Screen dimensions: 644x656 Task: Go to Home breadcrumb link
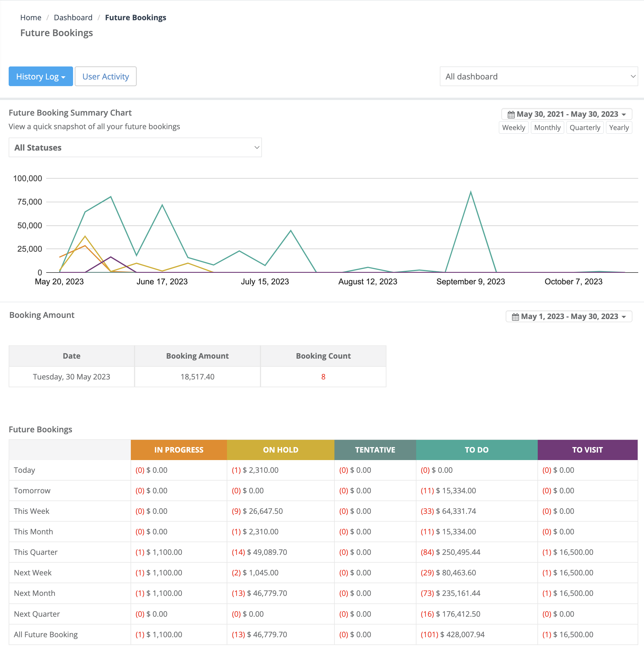point(31,18)
